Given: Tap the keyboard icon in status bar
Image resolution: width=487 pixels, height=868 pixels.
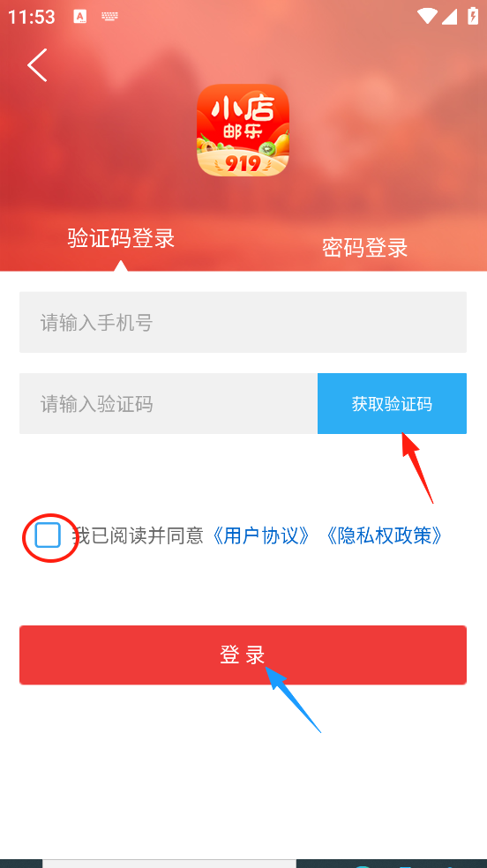Looking at the screenshot, I should click(110, 16).
